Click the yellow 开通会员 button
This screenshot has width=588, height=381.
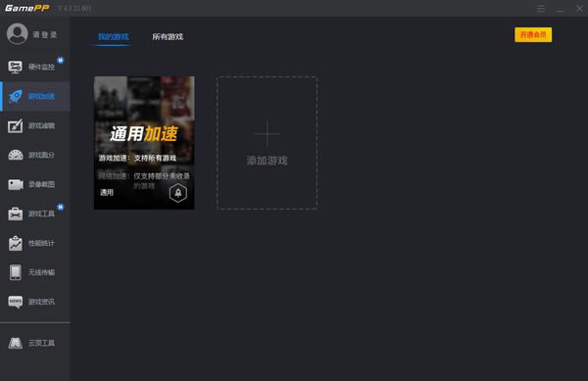pos(533,35)
